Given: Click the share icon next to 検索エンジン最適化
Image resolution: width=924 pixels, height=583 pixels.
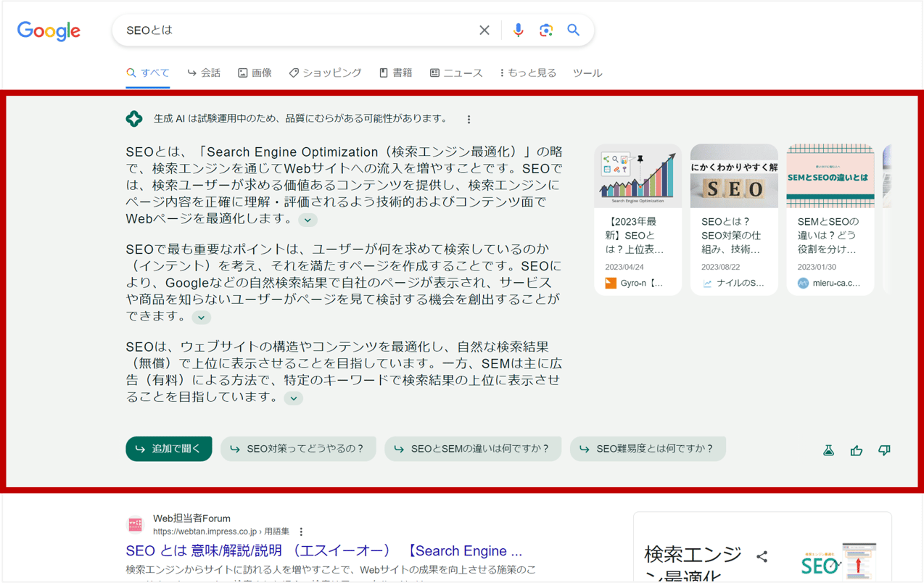Looking at the screenshot, I should 762,556.
